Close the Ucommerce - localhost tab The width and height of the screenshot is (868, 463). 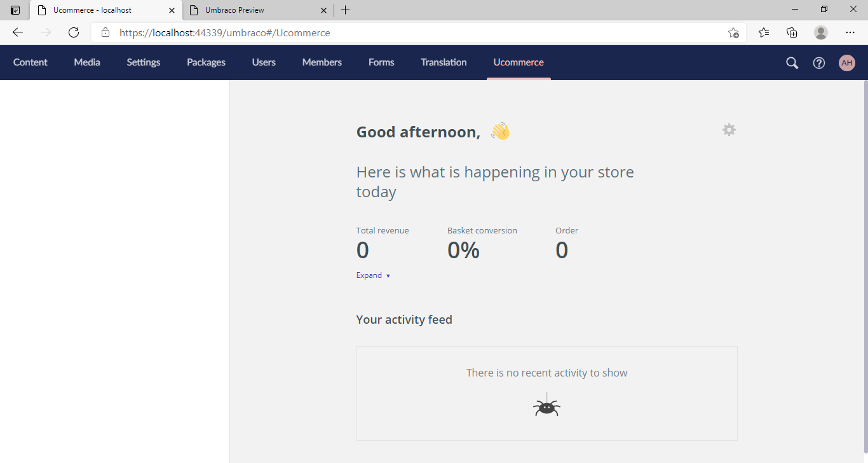coord(172,10)
